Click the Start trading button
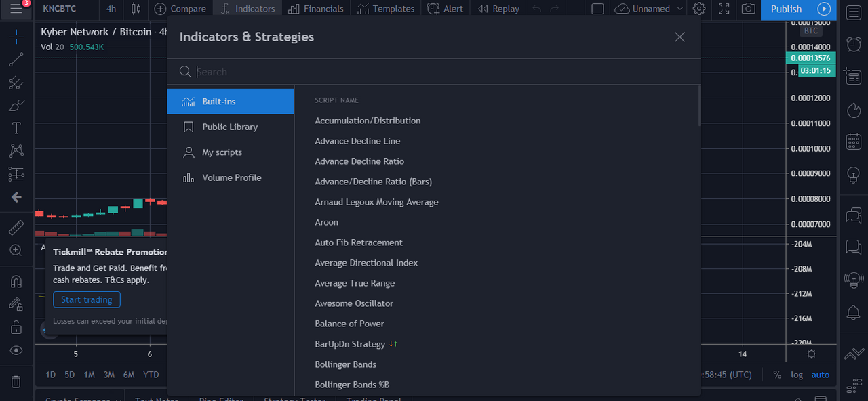 click(87, 299)
